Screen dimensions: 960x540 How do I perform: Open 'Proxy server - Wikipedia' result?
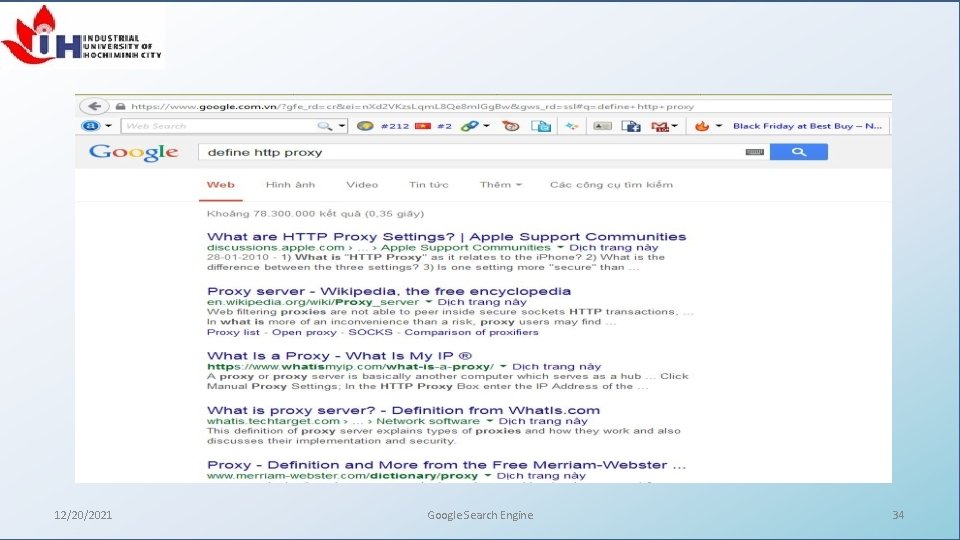(x=389, y=291)
